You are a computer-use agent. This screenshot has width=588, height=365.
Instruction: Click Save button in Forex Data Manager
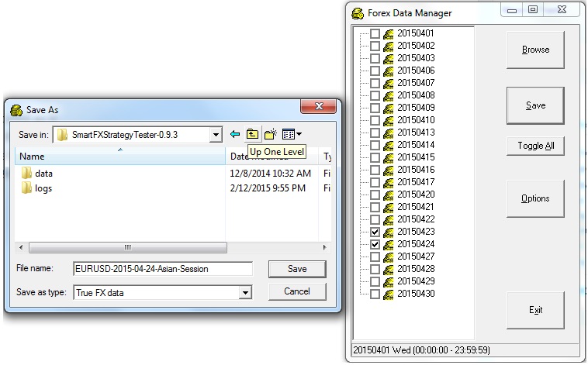pos(535,105)
